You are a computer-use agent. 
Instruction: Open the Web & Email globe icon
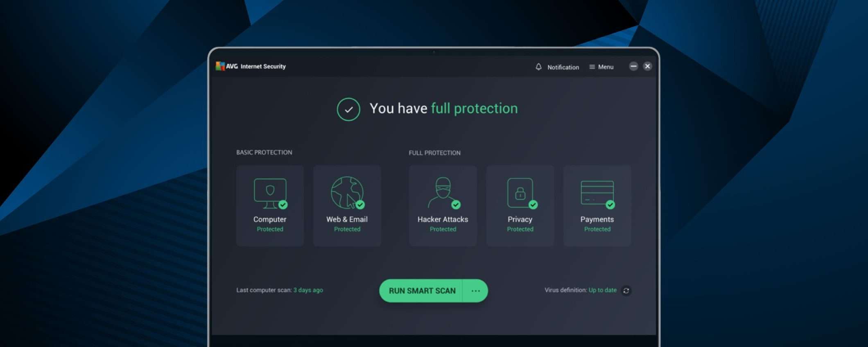(x=347, y=192)
